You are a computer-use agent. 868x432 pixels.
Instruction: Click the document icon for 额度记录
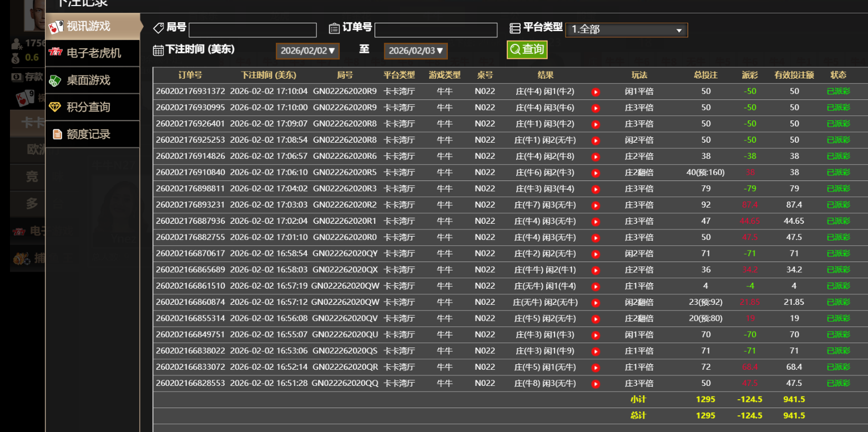(x=57, y=134)
